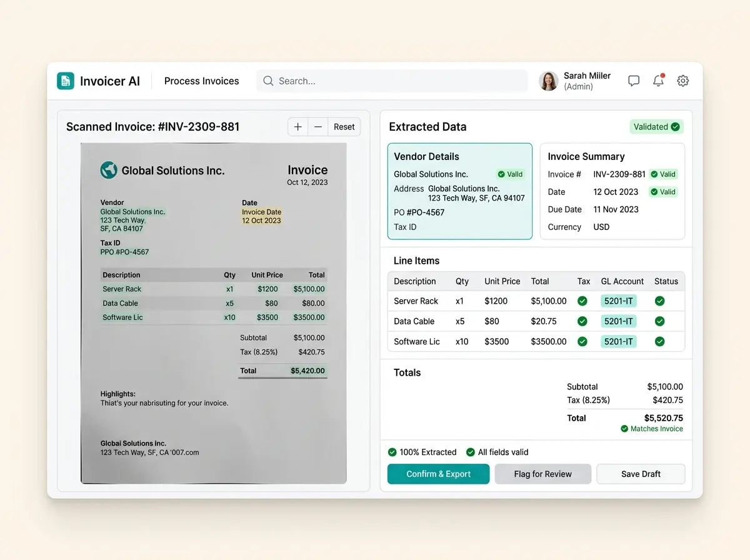Zoom in on scanned invoice with plus

[x=298, y=127]
